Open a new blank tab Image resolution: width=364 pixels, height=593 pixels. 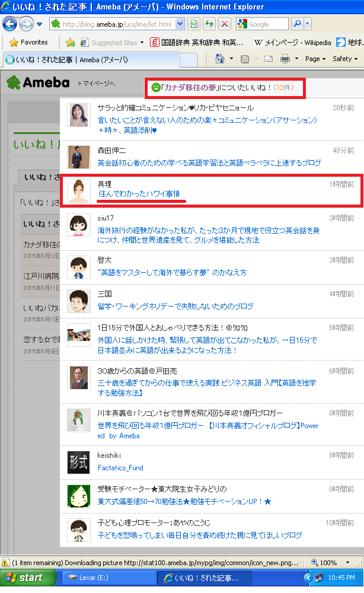coord(189,60)
